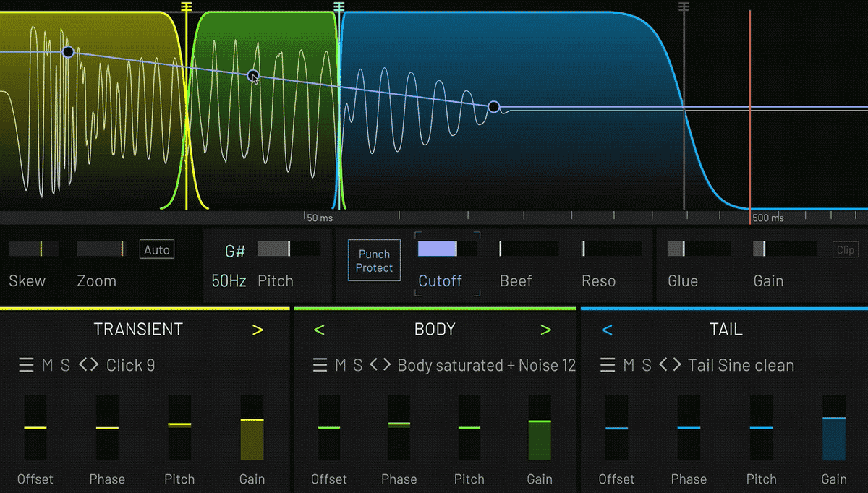Click the yellow arrow in the Transient header

[258, 329]
